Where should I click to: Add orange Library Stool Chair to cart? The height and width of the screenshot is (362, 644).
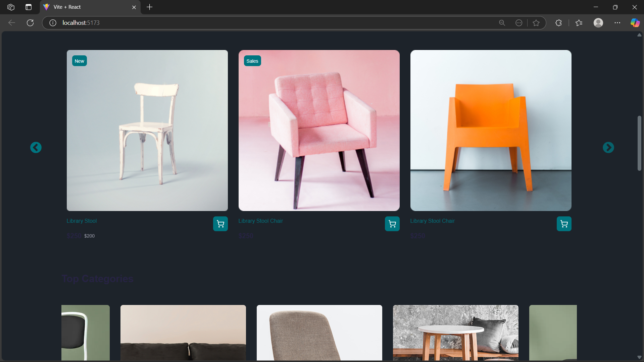tap(564, 224)
